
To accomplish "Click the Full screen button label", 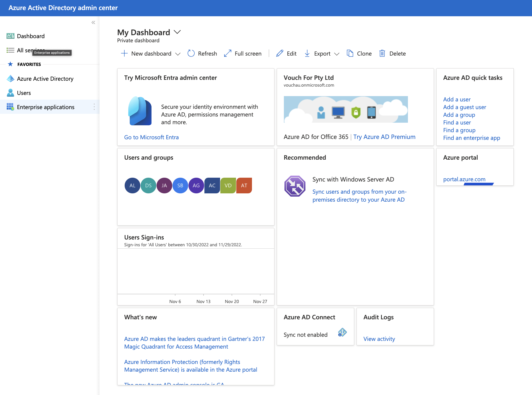I will [x=248, y=54].
